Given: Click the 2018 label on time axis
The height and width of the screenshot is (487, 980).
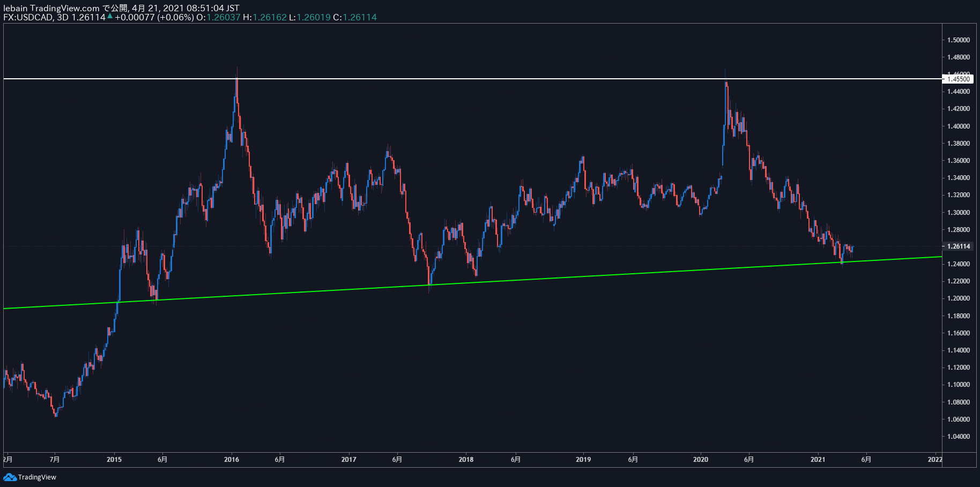Looking at the screenshot, I should click(x=466, y=459).
